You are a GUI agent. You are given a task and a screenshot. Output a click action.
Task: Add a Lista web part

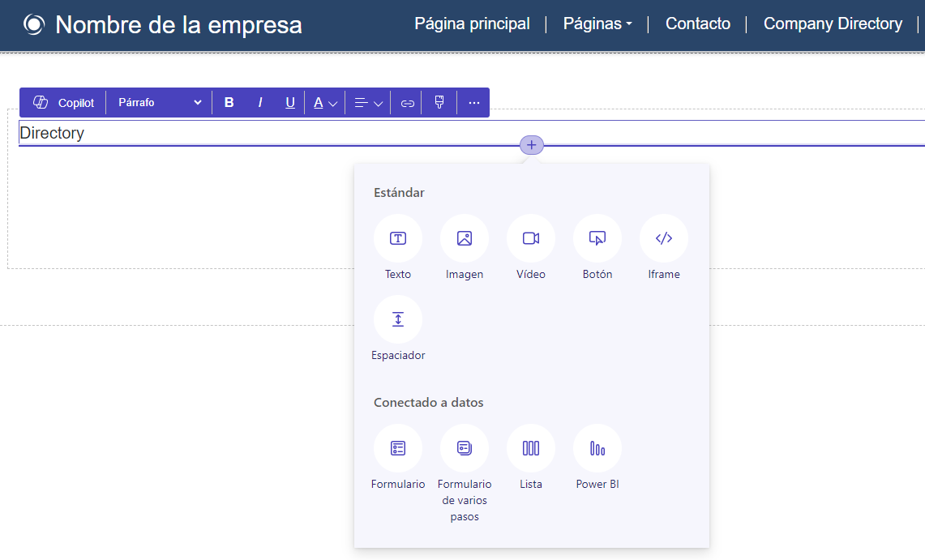pos(531,447)
